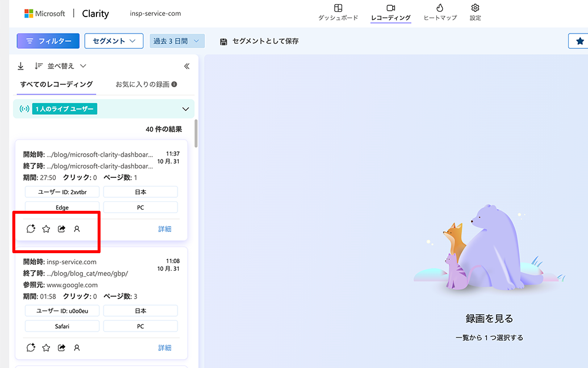Favorite the first recording with star icon
This screenshot has height=368, width=588.
[46, 229]
